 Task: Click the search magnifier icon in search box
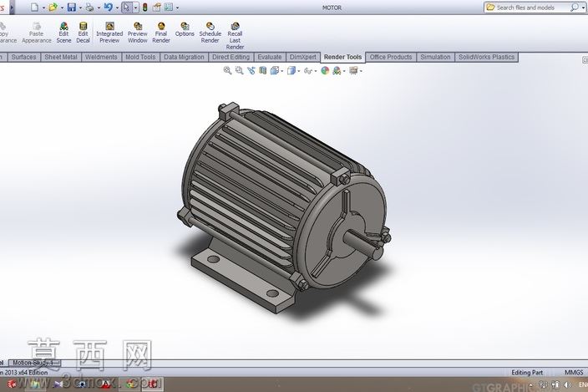point(574,8)
